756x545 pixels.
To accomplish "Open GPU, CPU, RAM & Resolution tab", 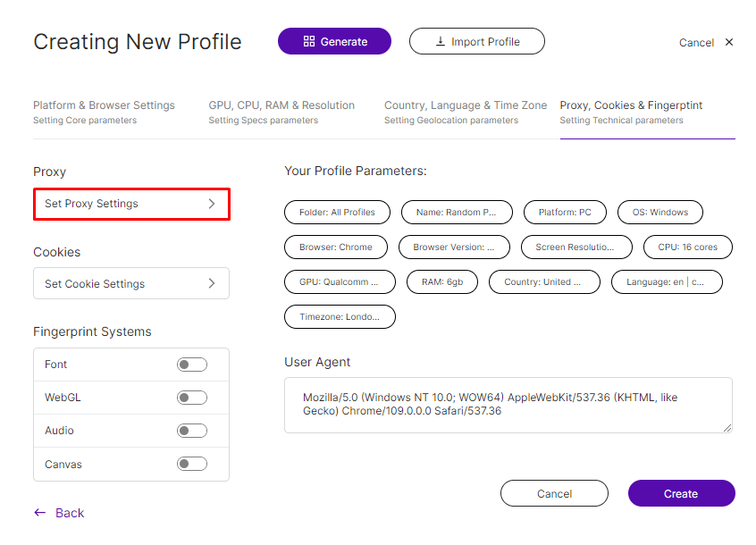I will (x=281, y=113).
